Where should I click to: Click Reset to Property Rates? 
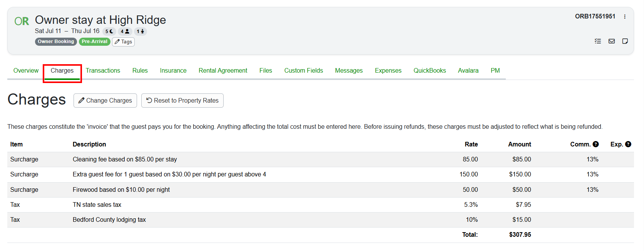coord(182,100)
